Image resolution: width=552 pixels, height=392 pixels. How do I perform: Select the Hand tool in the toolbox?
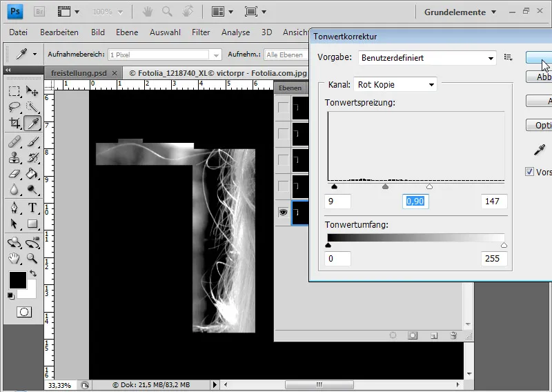coord(14,259)
